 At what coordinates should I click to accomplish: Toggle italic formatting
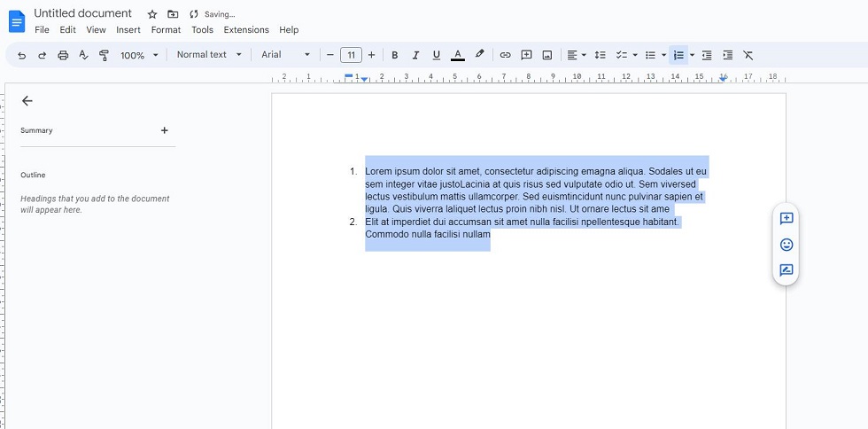pyautogui.click(x=415, y=55)
